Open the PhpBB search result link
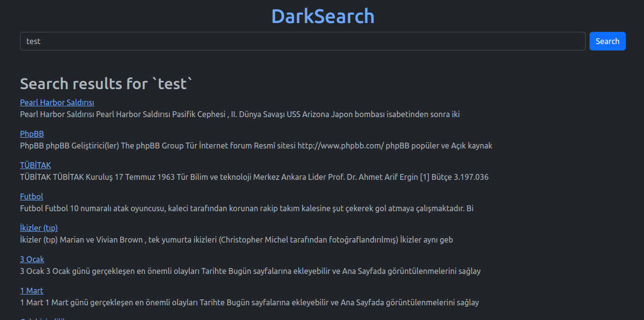644x320 pixels. pos(32,134)
